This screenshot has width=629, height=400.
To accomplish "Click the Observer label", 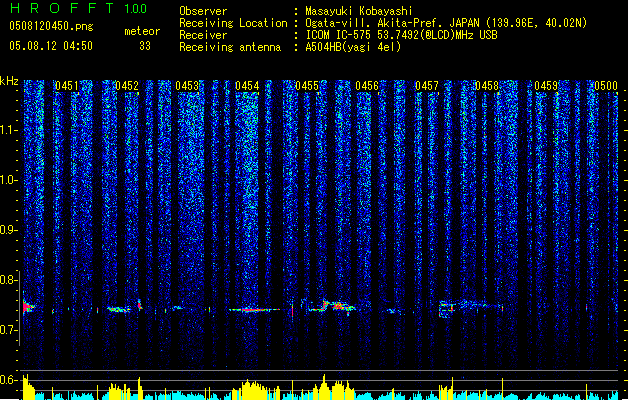I will pos(203,11).
